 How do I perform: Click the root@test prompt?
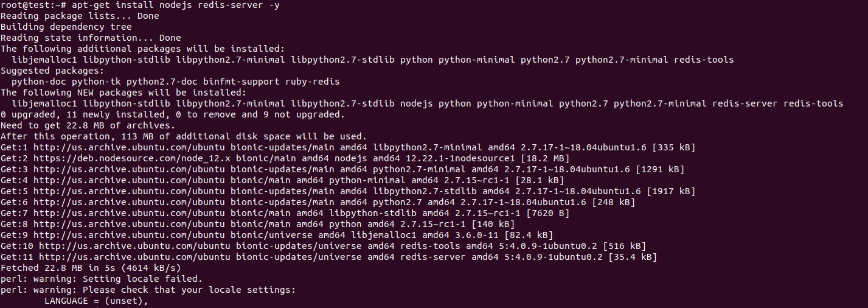[33, 5]
